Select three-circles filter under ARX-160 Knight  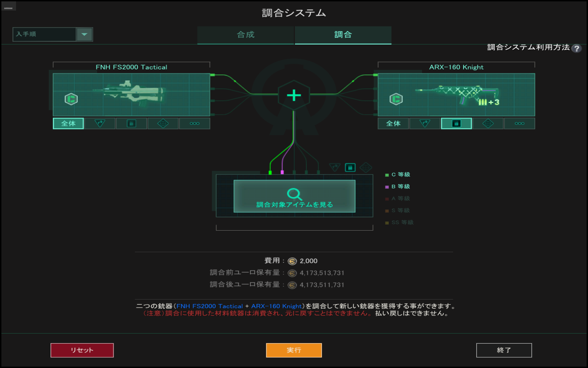519,124
